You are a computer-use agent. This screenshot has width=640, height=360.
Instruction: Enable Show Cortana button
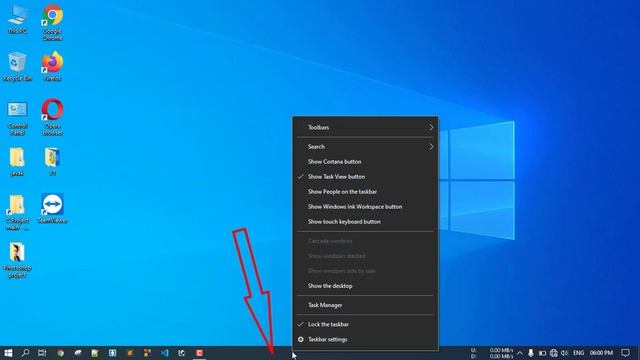point(365,162)
